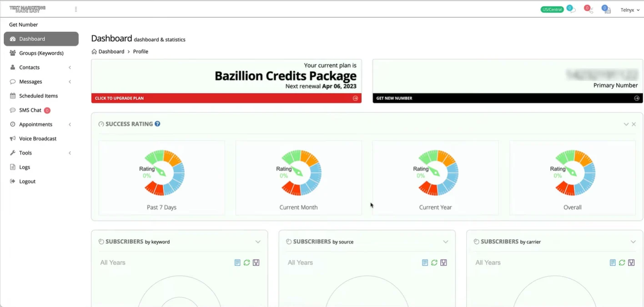The image size is (644, 307).
Task: Click the Success Rating help icon
Action: coord(157,124)
